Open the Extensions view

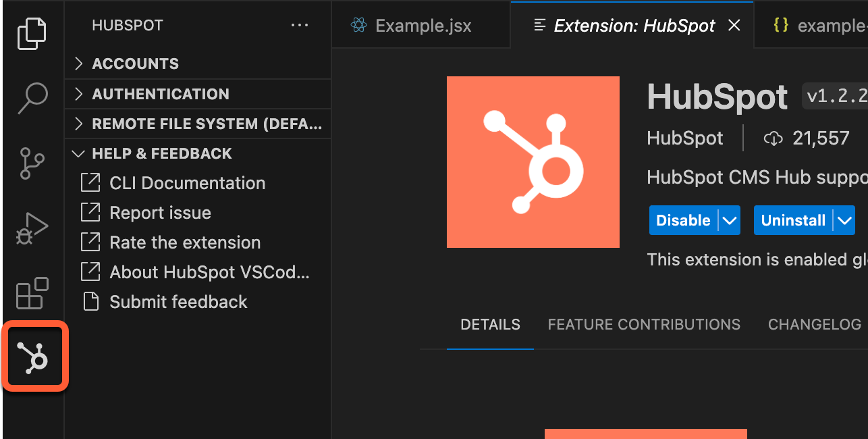tap(32, 293)
